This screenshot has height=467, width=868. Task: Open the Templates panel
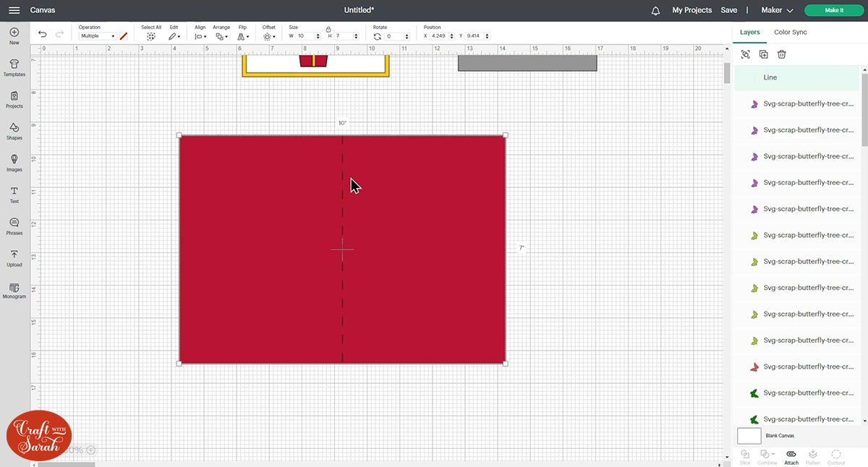(14, 67)
